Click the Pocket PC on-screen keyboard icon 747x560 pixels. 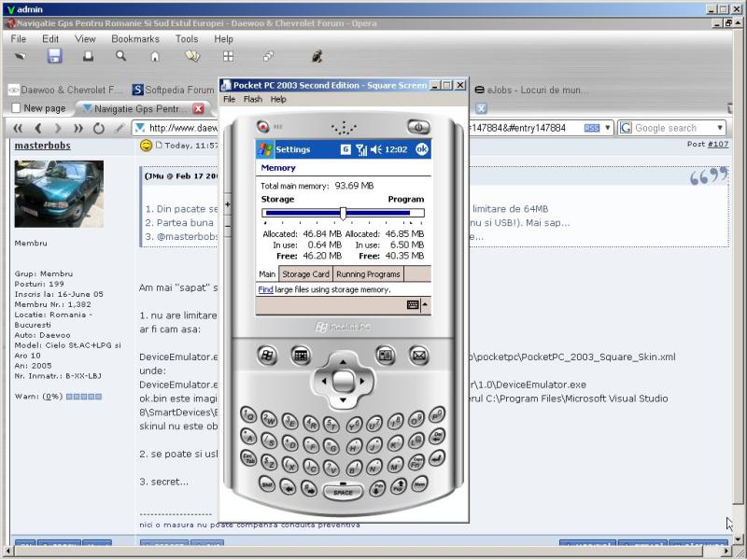413,305
